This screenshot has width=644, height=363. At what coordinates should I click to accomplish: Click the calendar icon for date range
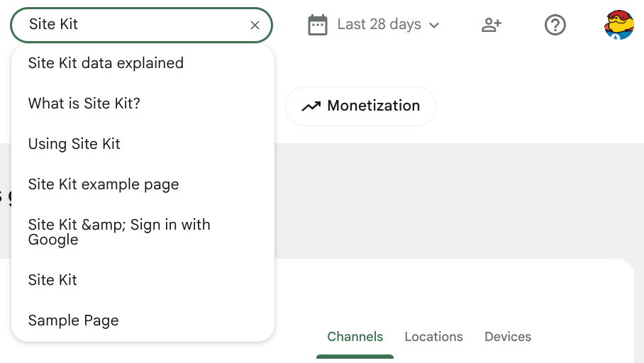[318, 25]
